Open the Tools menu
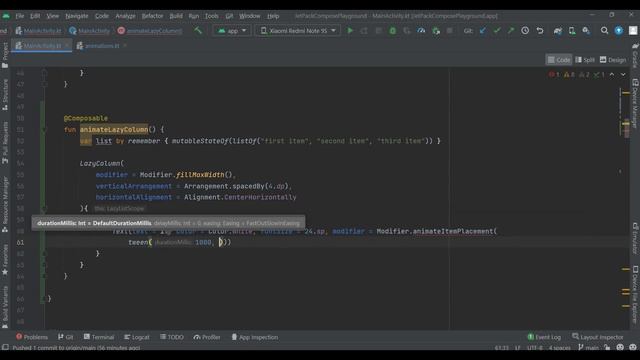This screenshot has width=640, height=360. point(211,16)
